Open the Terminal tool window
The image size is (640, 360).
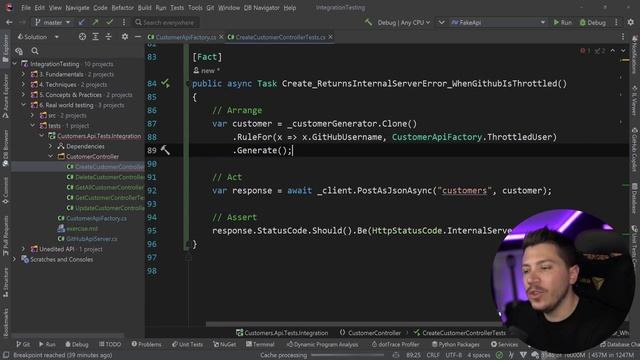click(260, 344)
